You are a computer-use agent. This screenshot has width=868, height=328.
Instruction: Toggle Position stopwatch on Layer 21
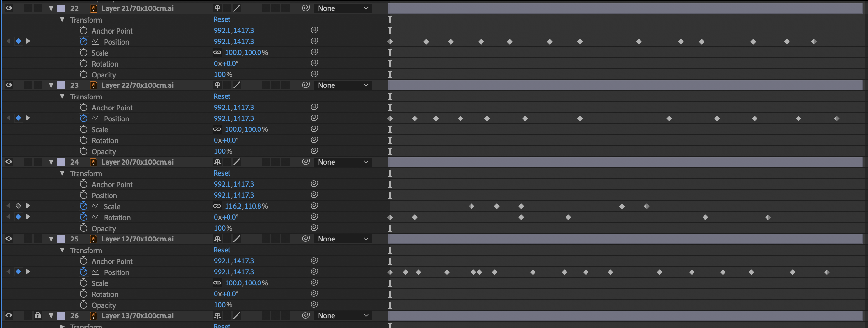[84, 41]
